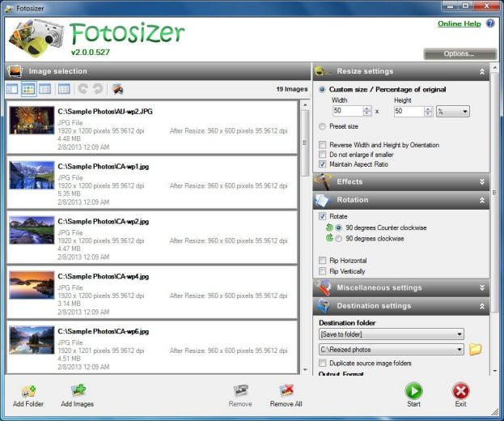
Task: Rotate image counter-clockwise toolbar icon
Action: [83, 89]
